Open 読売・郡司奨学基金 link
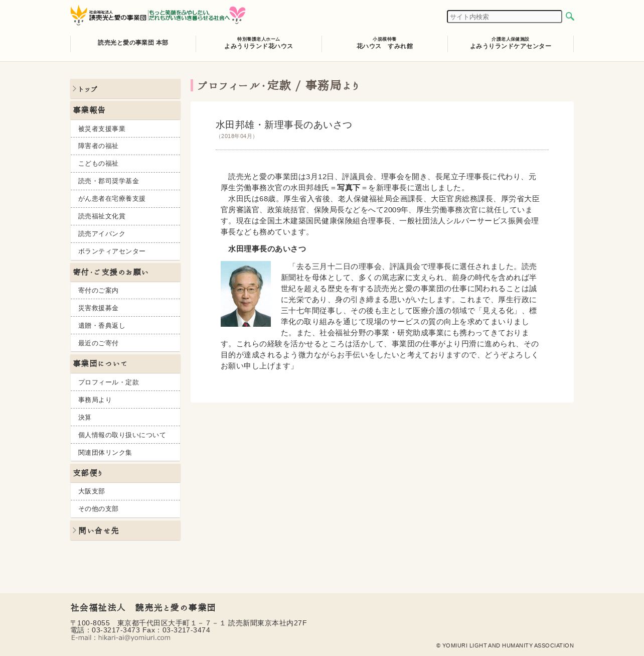 tap(125, 181)
